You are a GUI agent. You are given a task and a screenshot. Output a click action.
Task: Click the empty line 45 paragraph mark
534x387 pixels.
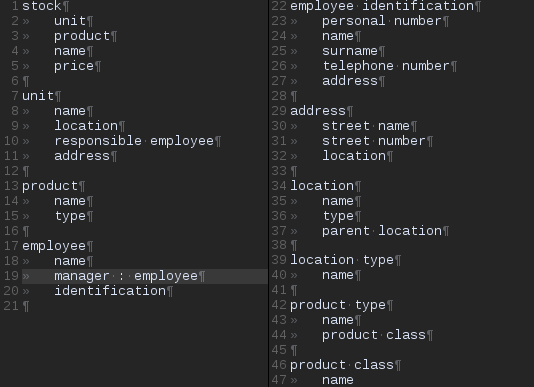[x=294, y=350]
